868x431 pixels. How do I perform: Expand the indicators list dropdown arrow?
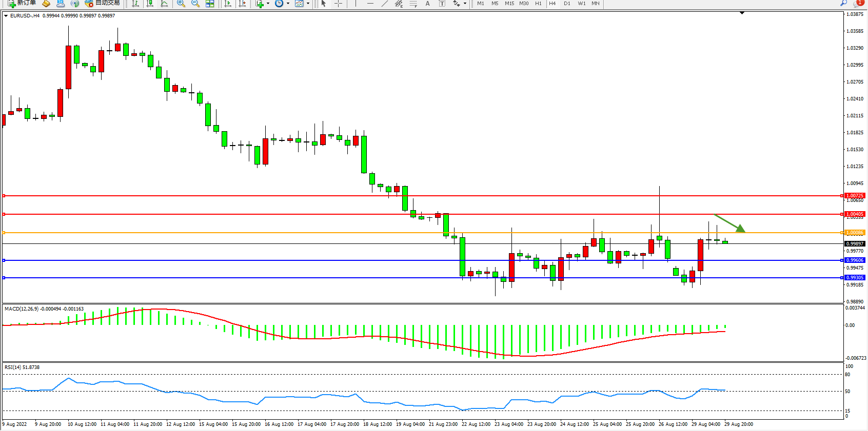pos(268,3)
